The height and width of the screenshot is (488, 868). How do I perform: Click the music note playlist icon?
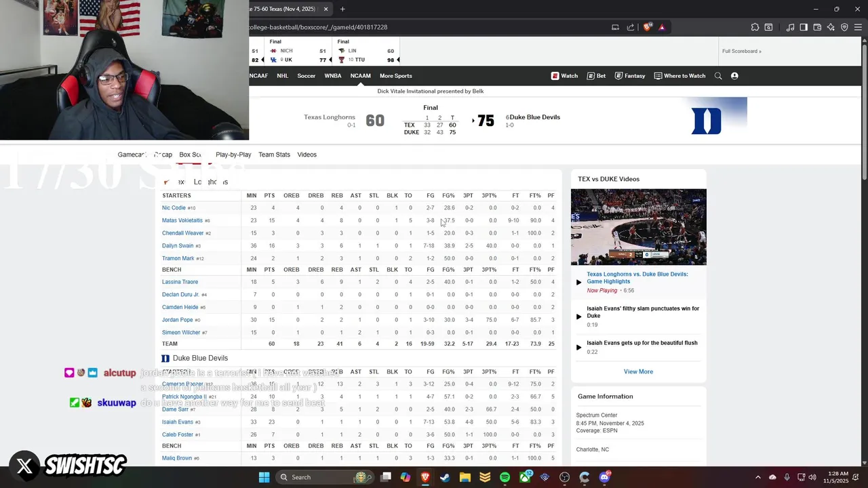790,27
